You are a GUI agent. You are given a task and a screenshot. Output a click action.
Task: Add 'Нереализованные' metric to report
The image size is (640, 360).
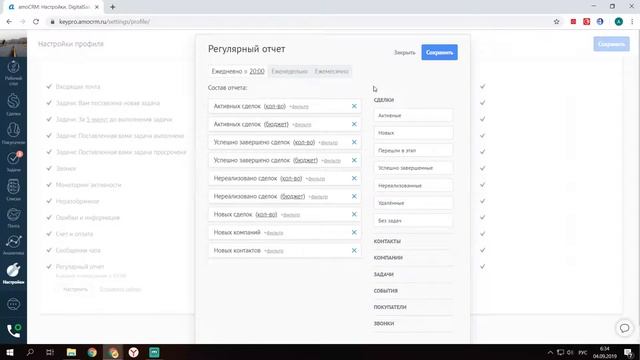coord(413,185)
